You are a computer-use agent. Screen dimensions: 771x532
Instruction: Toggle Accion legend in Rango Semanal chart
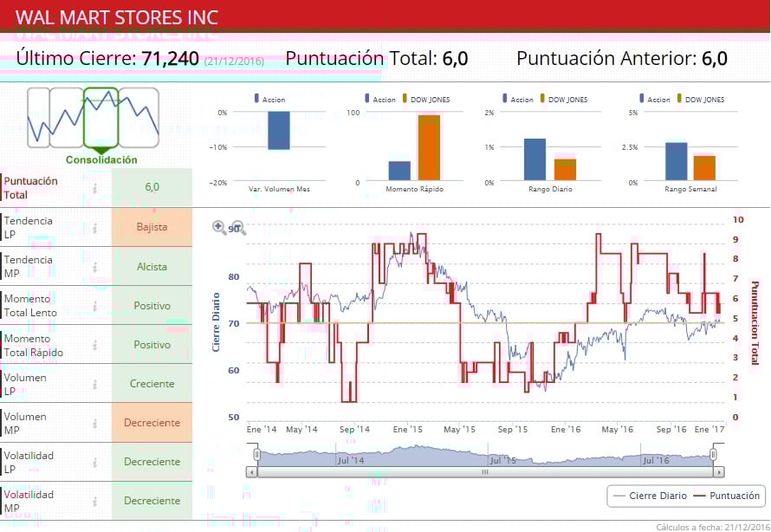pyautogui.click(x=654, y=99)
